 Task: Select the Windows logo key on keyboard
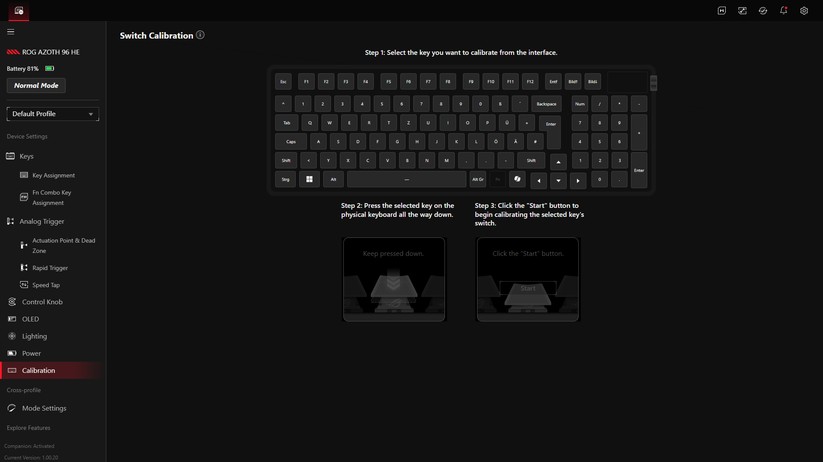(309, 180)
